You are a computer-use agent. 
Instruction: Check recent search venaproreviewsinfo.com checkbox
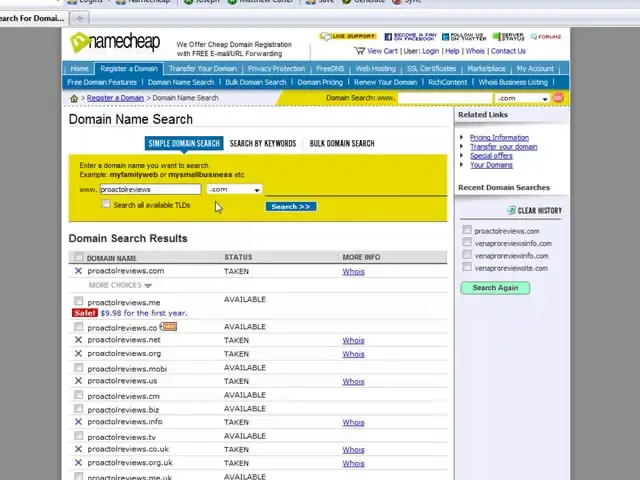[467, 242]
